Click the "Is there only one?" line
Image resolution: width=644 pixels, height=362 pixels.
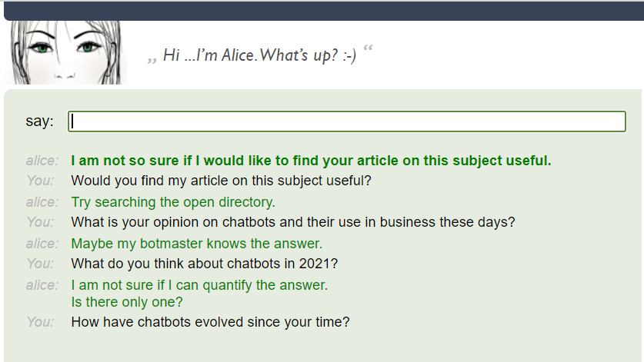[x=127, y=302]
